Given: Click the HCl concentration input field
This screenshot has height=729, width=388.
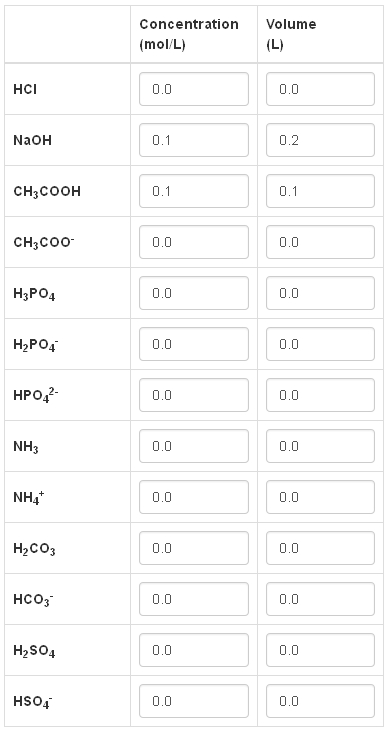Looking at the screenshot, I should click(194, 89).
